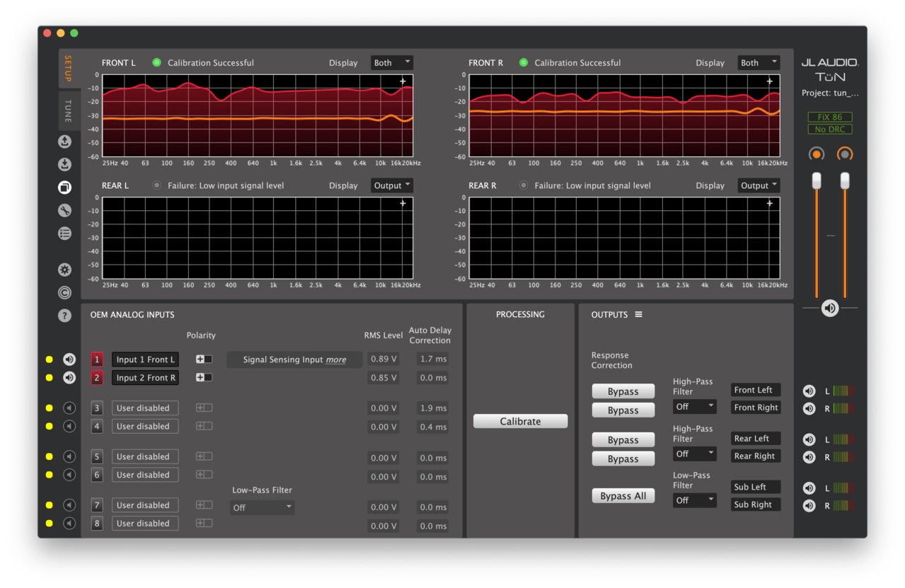Toggle polarity for Input 2 Front R
905x588 pixels.
(x=204, y=378)
